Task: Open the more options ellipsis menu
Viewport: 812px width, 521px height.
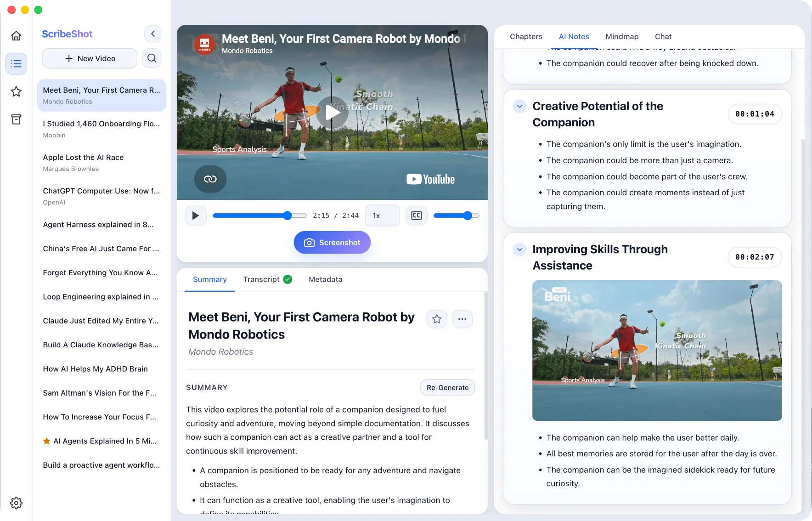Action: [x=462, y=319]
